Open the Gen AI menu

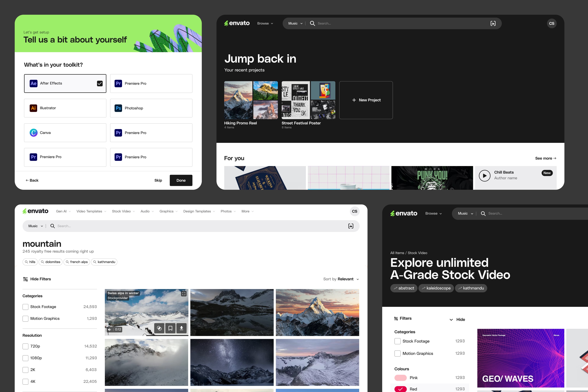[63, 211]
